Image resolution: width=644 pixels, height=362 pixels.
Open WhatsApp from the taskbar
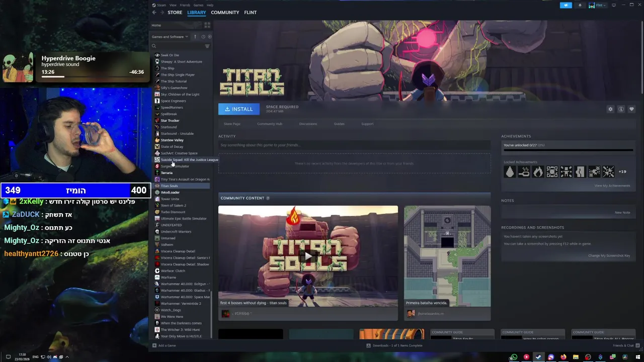click(x=514, y=357)
